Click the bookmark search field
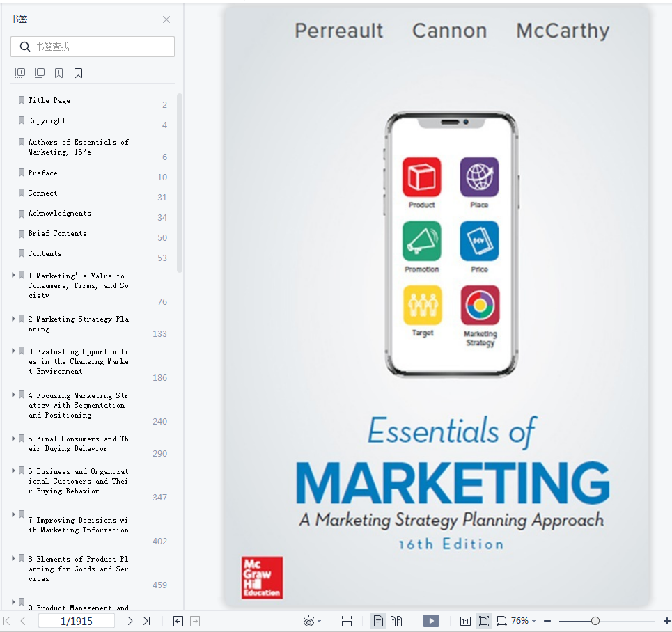The width and height of the screenshot is (672, 632). click(x=93, y=47)
